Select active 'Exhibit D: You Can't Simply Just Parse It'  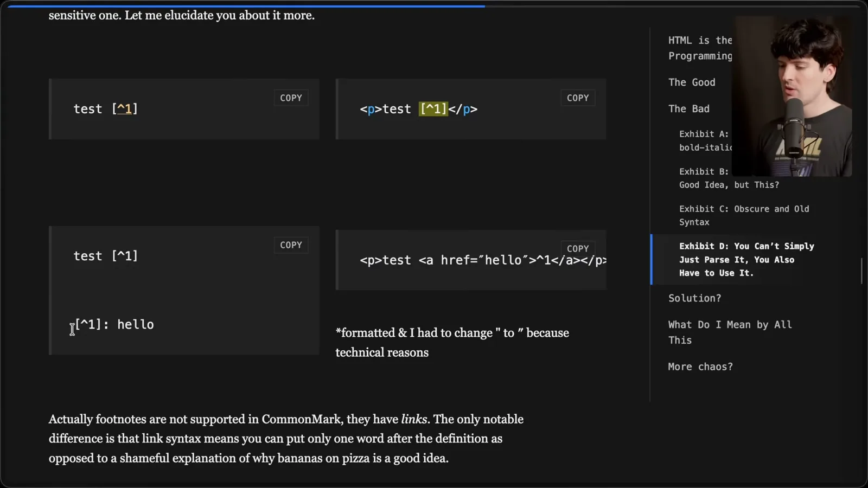click(746, 259)
